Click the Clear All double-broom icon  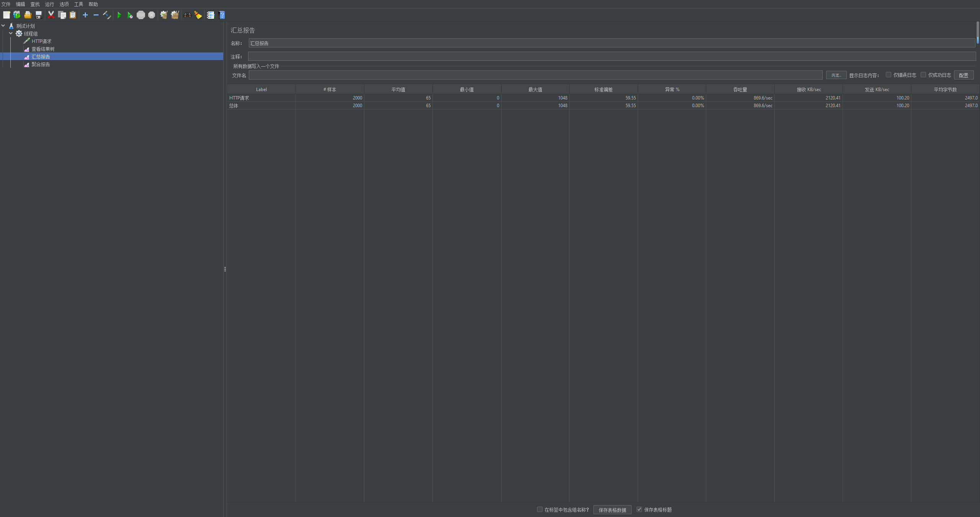pos(175,15)
